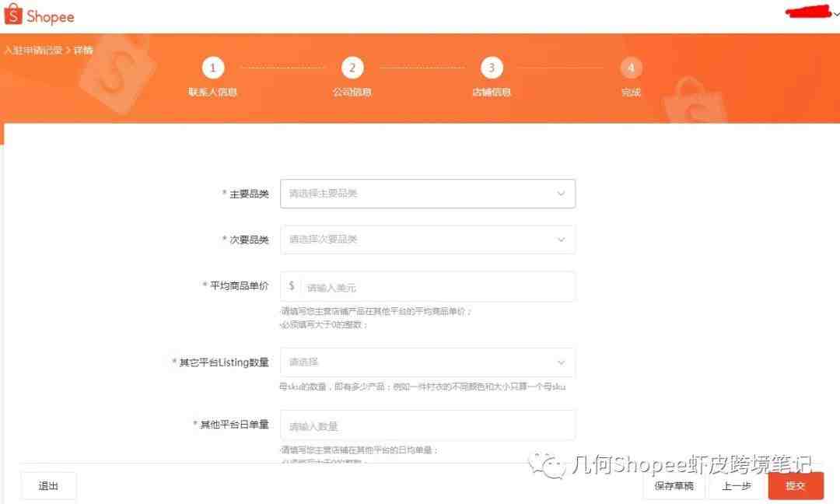The image size is (840, 504).
Task: Click the 退出 button
Action: click(49, 486)
